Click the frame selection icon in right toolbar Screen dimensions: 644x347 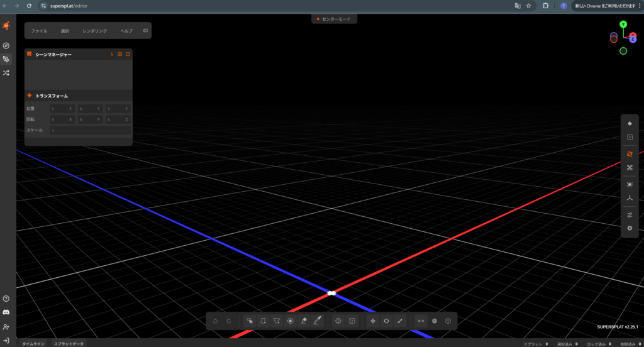(630, 184)
